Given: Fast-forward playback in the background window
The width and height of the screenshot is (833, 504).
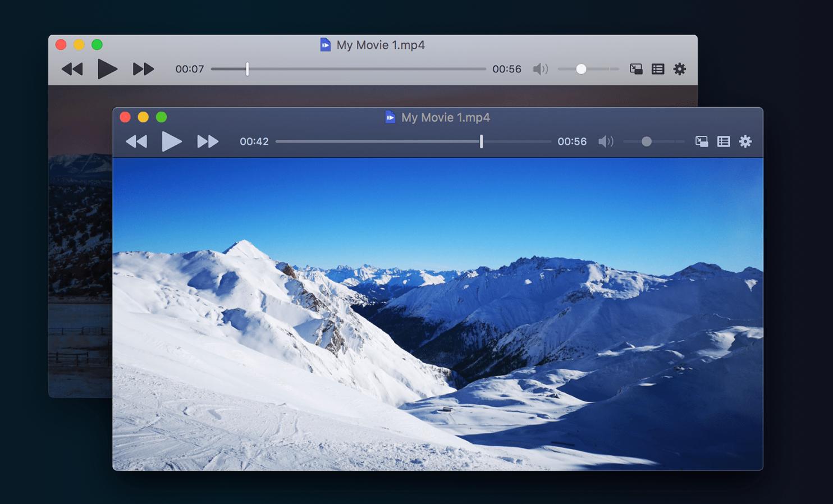Looking at the screenshot, I should tap(143, 68).
